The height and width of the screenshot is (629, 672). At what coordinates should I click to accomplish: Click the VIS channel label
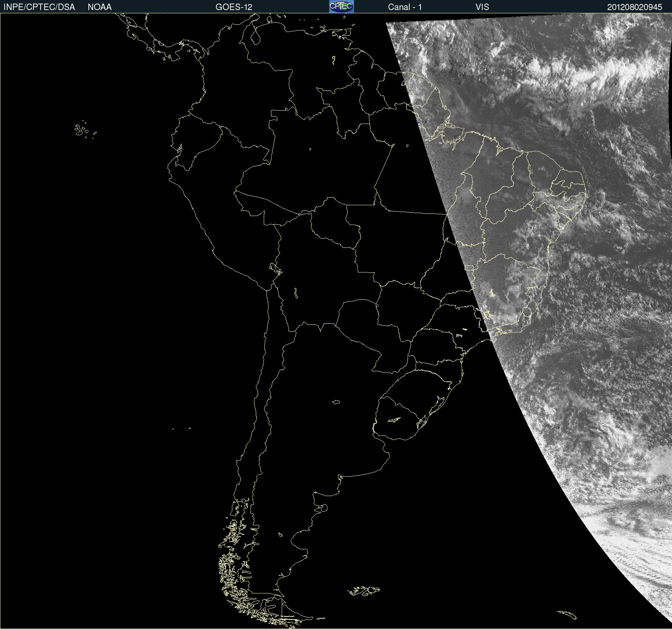coord(482,7)
